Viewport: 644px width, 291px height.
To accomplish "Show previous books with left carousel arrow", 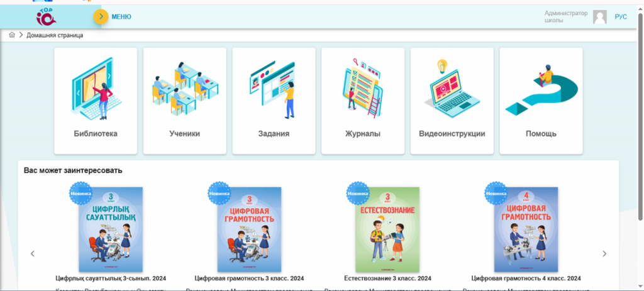I will click(x=33, y=254).
